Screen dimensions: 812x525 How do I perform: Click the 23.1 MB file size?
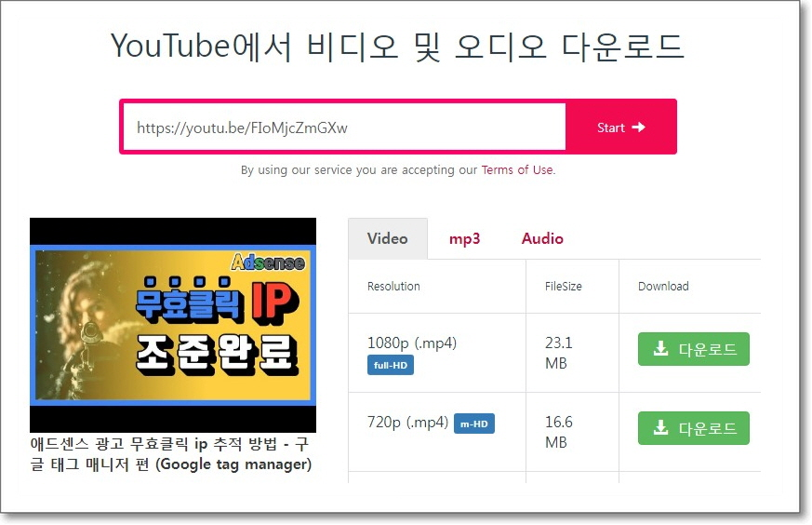click(x=559, y=353)
